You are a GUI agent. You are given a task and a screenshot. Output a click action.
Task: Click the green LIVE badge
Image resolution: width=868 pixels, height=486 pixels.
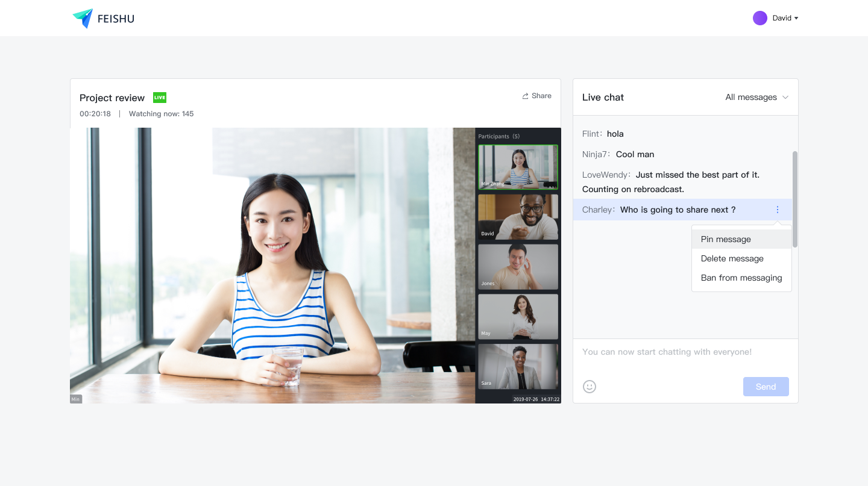[x=160, y=98]
